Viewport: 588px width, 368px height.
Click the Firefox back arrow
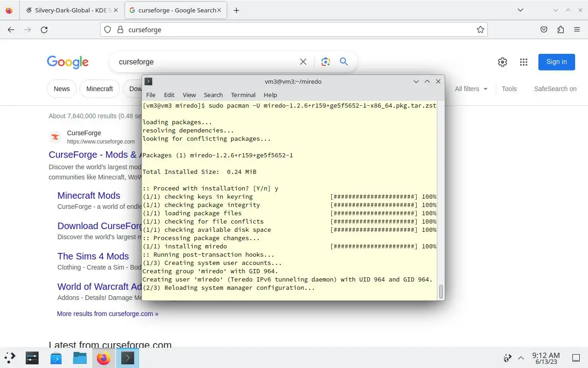coord(11,29)
